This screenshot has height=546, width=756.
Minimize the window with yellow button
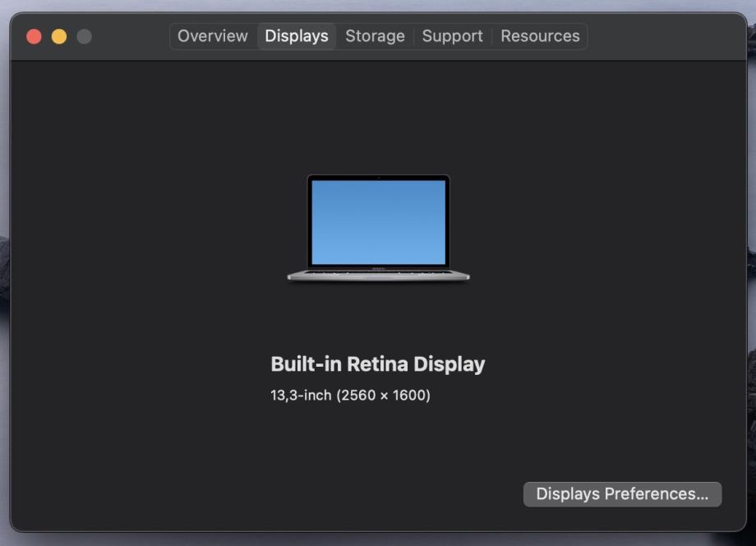[x=59, y=36]
